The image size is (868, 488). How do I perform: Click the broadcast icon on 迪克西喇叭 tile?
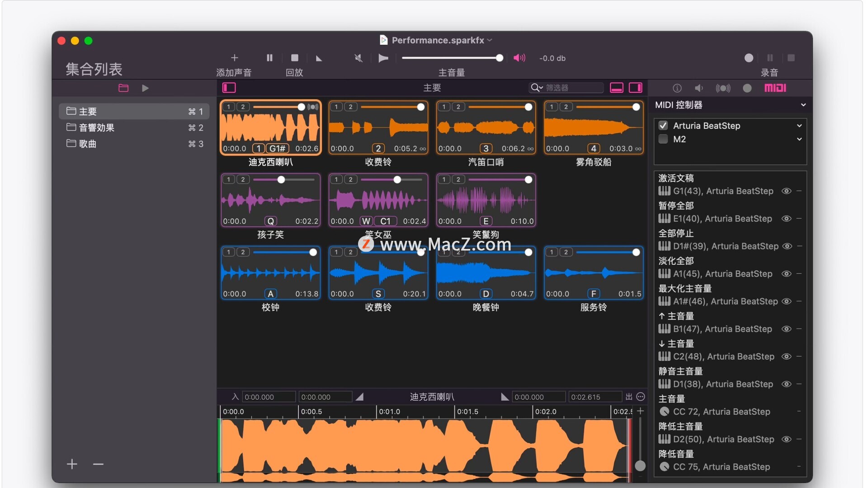click(313, 107)
